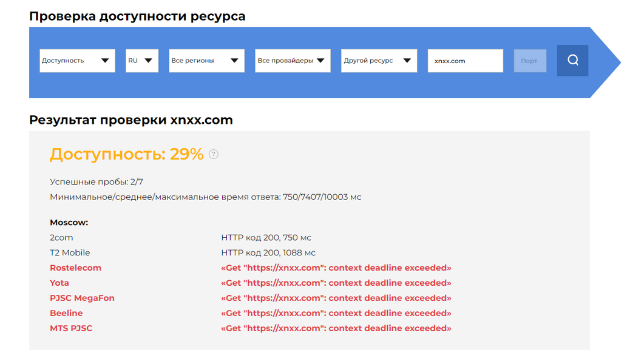Select the Rostelecom provider row
This screenshot has height=364, width=627.
(76, 268)
